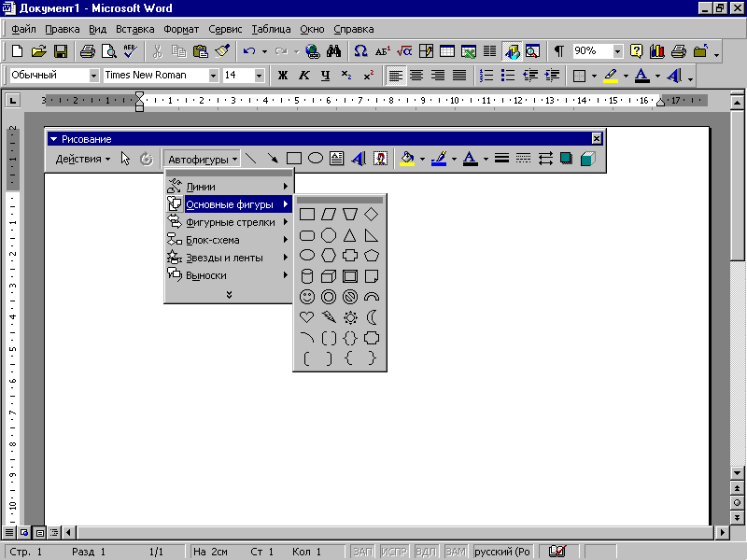Align text left
747x560 pixels.
click(x=395, y=76)
